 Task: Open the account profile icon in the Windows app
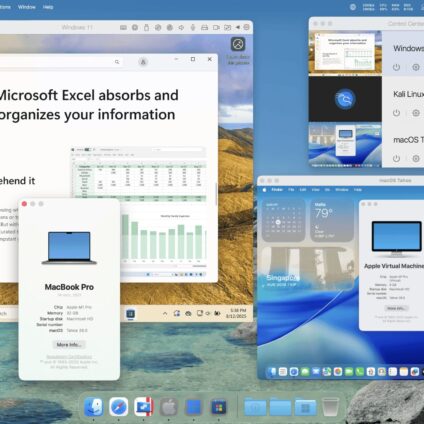(143, 62)
